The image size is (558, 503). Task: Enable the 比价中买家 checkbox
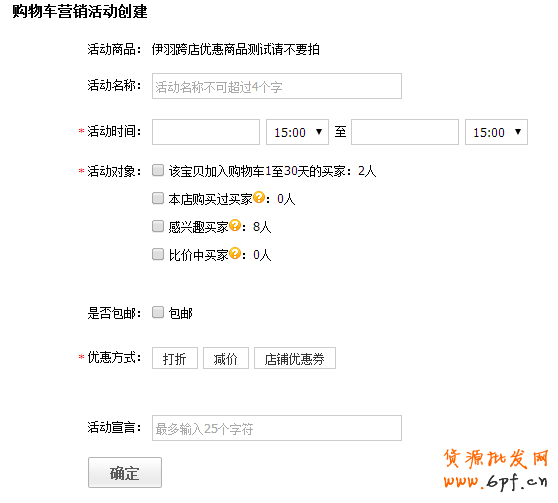coord(158,254)
